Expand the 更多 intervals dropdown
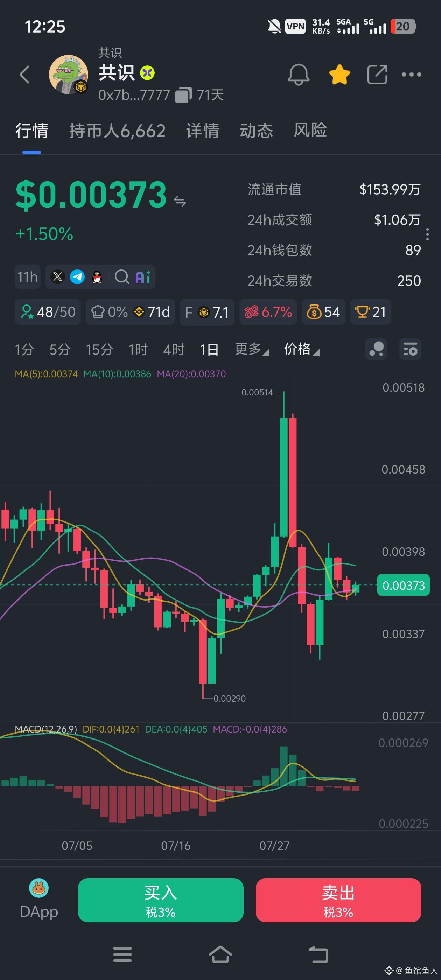 [x=252, y=349]
